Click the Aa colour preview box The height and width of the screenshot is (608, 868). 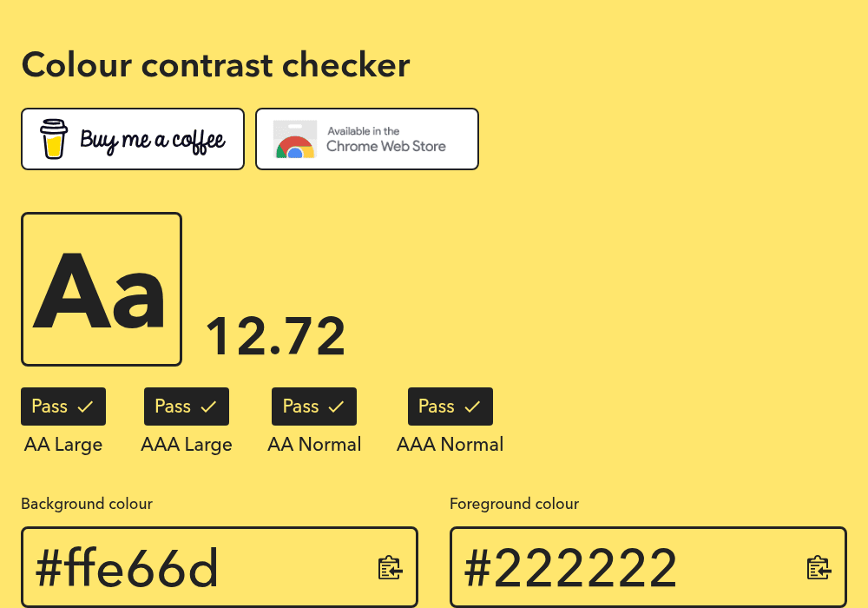[x=102, y=289]
